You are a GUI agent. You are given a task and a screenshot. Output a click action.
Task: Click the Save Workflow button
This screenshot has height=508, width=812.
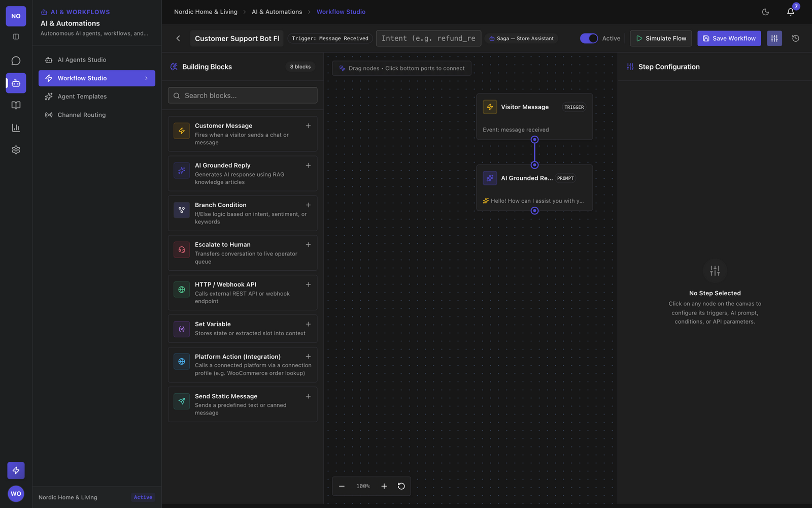(729, 38)
